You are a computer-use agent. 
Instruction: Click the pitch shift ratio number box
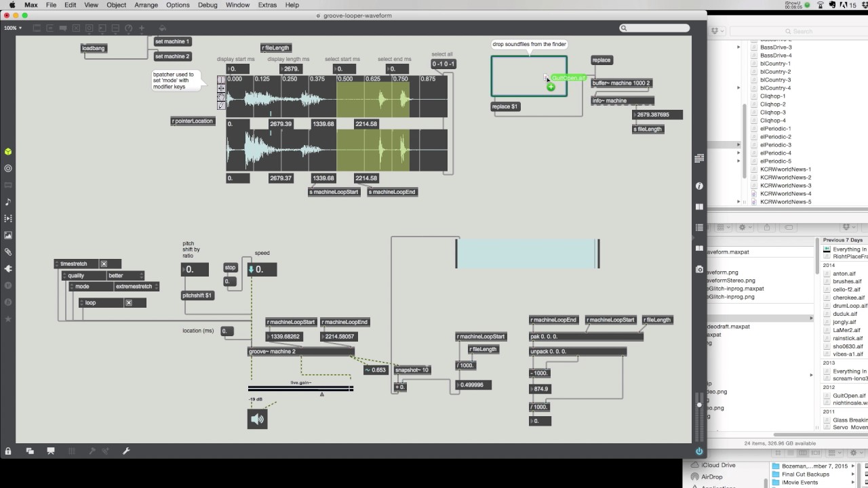(x=195, y=270)
